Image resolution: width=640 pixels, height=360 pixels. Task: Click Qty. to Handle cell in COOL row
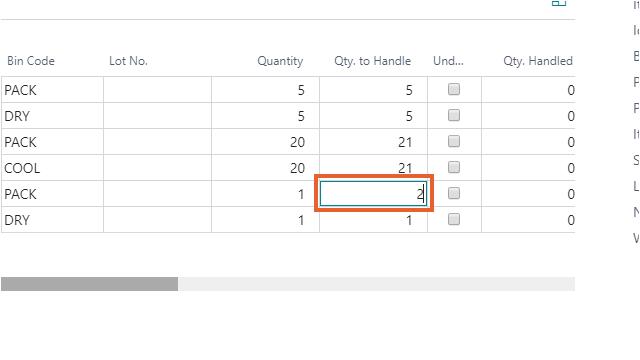[x=373, y=168]
